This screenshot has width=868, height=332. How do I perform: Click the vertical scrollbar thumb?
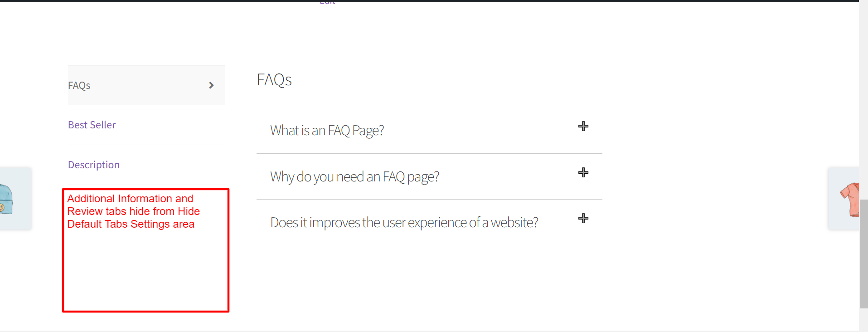coord(863,254)
